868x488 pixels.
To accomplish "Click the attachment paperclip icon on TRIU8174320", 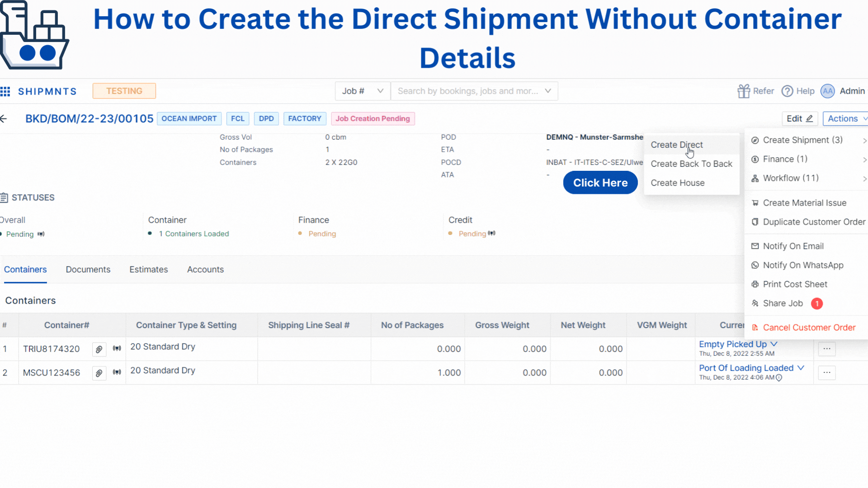I will (99, 348).
